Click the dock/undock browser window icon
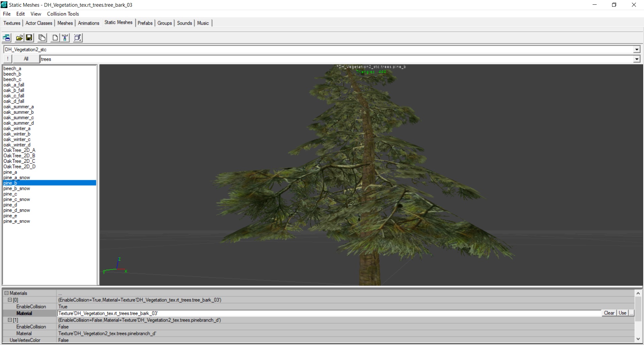Image resolution: width=644 pixels, height=345 pixels. 7,38
